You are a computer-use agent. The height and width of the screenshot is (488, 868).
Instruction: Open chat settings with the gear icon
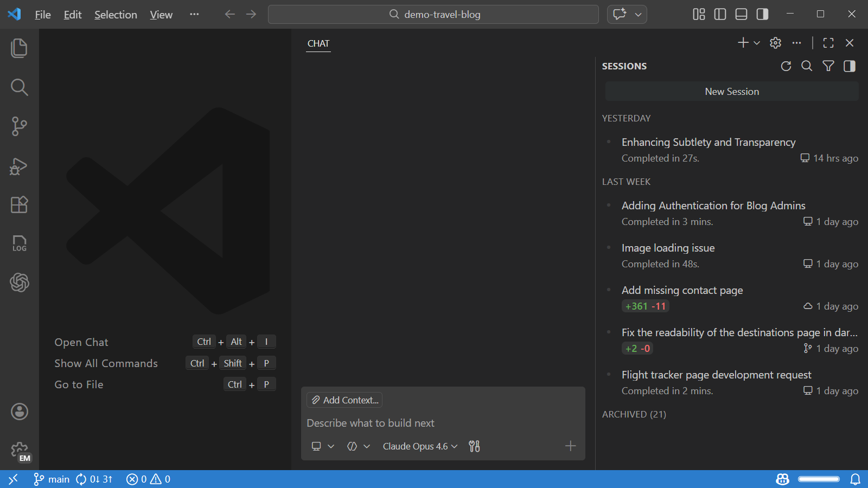pos(775,43)
